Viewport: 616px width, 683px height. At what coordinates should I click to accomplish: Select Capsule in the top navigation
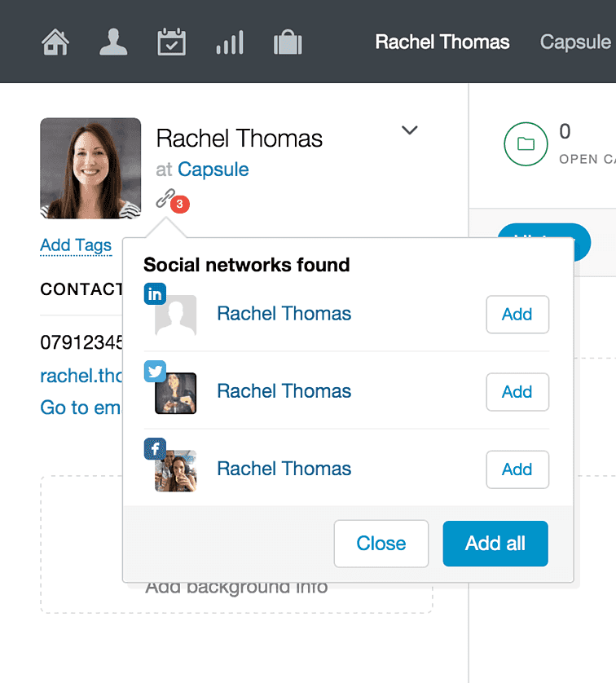point(575,42)
